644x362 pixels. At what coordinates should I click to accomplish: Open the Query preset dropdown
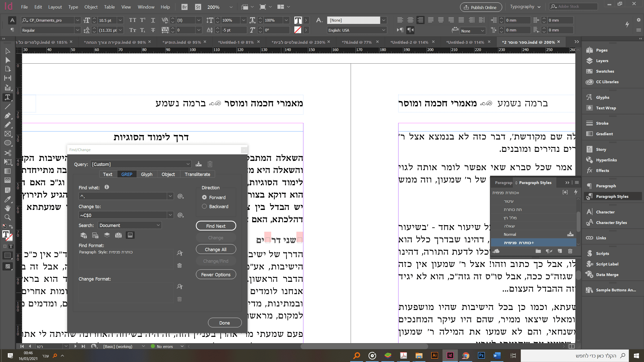[x=141, y=164]
